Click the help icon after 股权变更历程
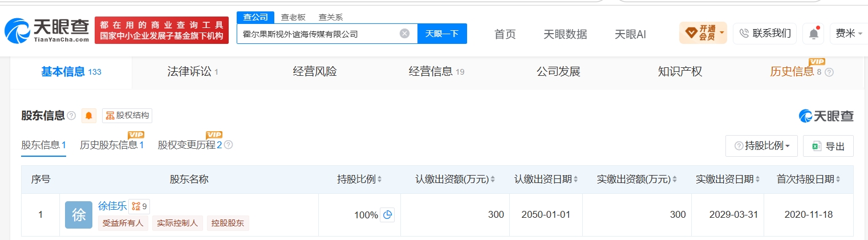868x240 pixels. [228, 145]
